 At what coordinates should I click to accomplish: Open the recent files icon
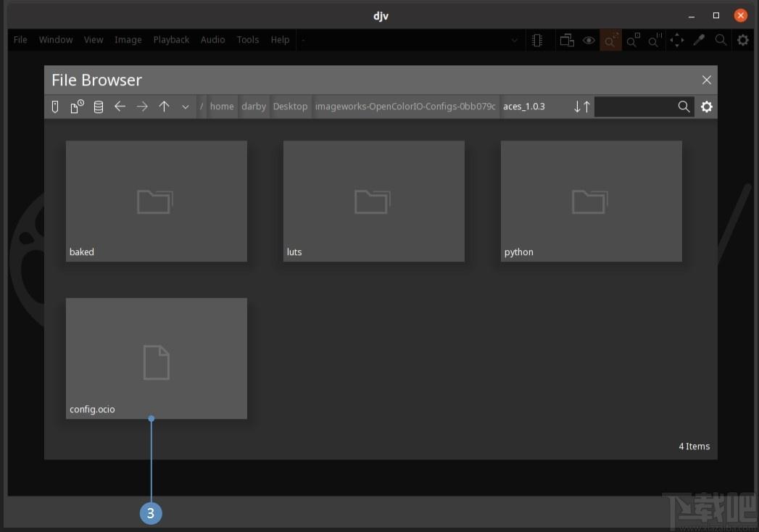pyautogui.click(x=77, y=107)
